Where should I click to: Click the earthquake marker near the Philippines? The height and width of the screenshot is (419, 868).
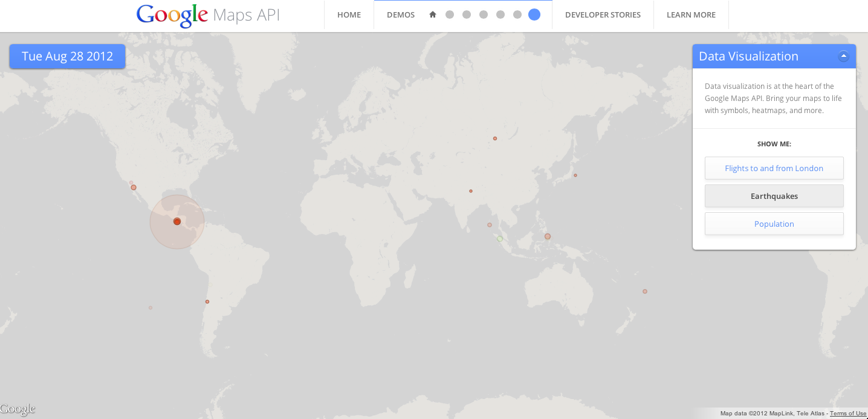548,236
